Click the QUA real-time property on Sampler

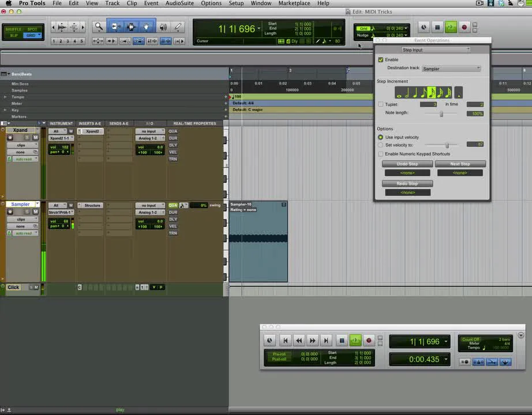click(x=173, y=205)
